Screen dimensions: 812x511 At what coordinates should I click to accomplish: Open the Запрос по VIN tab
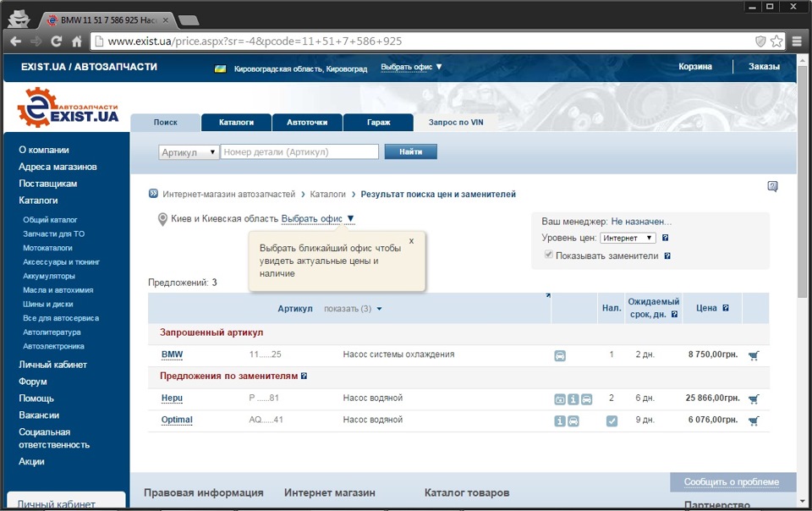[x=456, y=122]
